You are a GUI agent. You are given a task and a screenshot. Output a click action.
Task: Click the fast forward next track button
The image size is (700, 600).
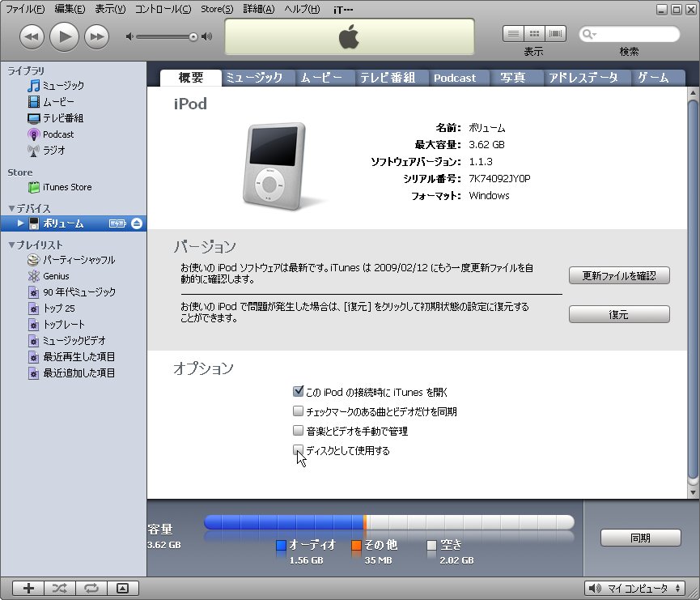pos(97,36)
